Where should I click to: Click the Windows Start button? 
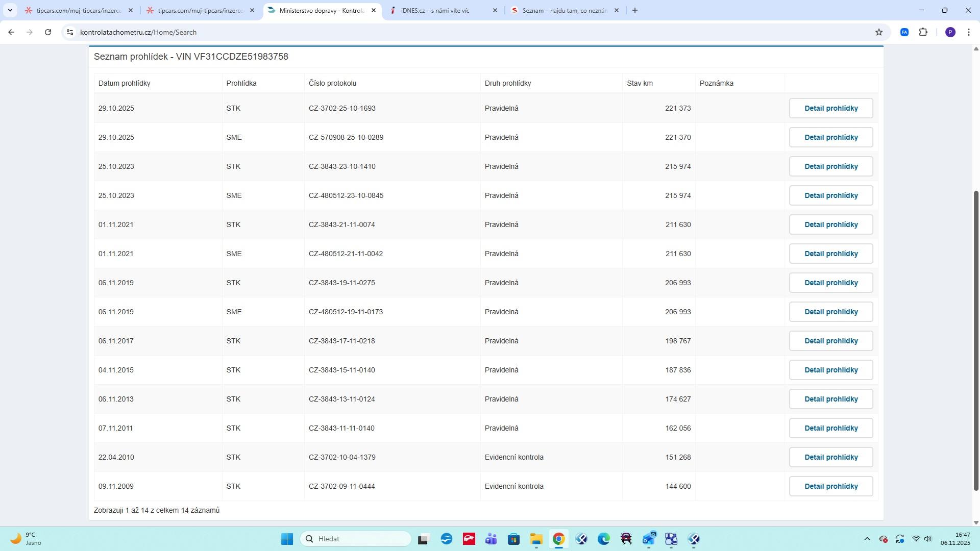287,539
